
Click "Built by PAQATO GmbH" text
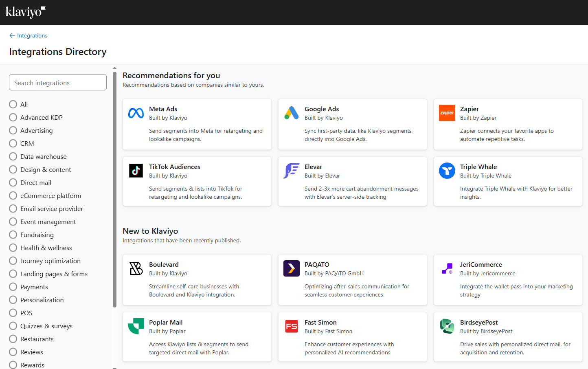tap(334, 273)
